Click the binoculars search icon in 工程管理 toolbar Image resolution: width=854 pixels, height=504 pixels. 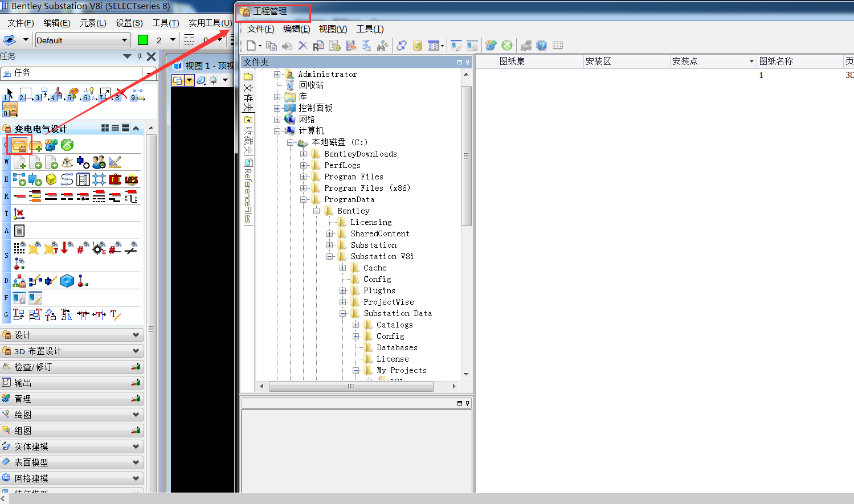pos(382,46)
